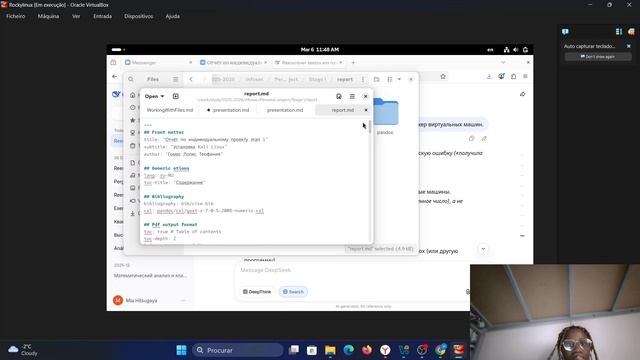Open the Entrada menu

point(102,16)
